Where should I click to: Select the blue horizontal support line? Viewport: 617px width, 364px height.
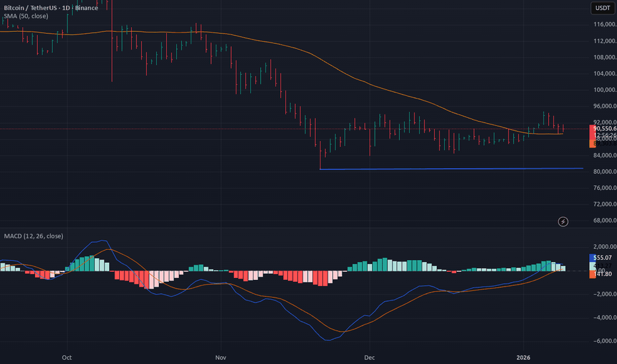[451, 169]
